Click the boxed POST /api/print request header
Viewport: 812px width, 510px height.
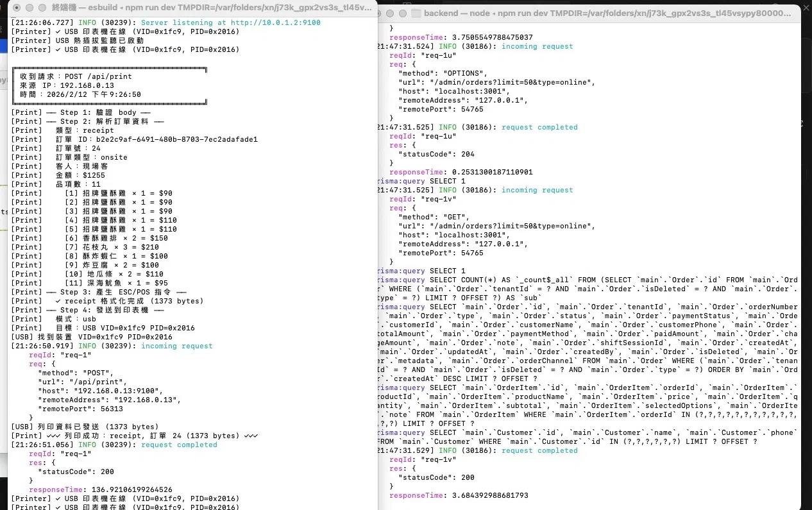coord(76,76)
